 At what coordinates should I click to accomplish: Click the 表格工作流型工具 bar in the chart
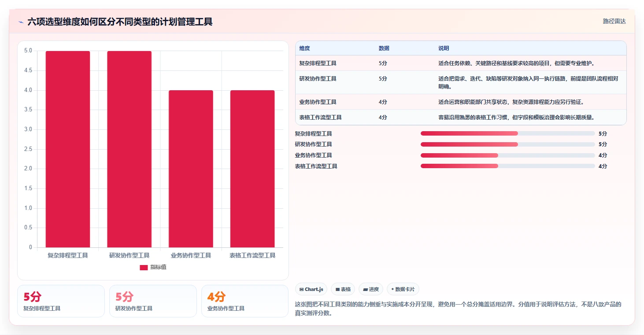coord(252,169)
